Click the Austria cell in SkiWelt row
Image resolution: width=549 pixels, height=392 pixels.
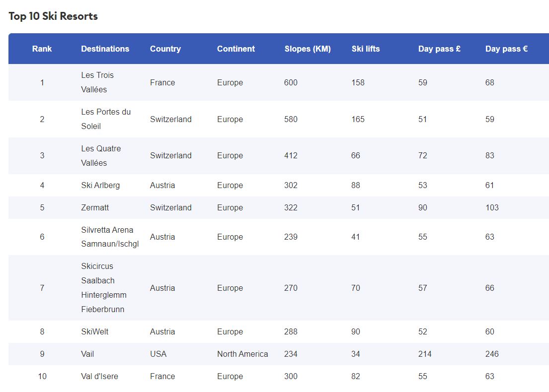pos(162,331)
